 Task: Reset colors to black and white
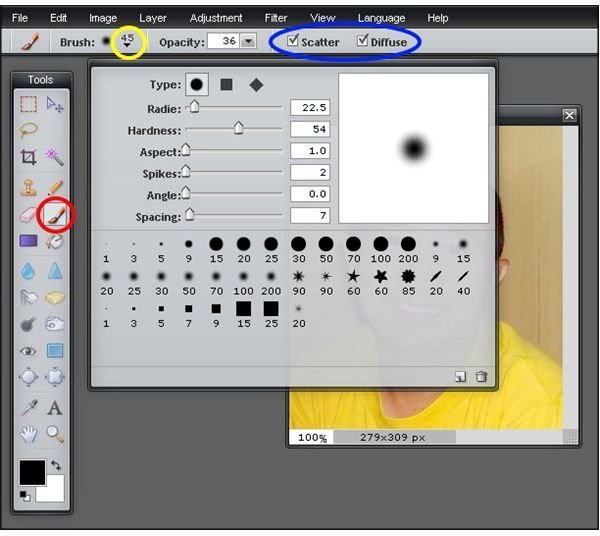25,496
